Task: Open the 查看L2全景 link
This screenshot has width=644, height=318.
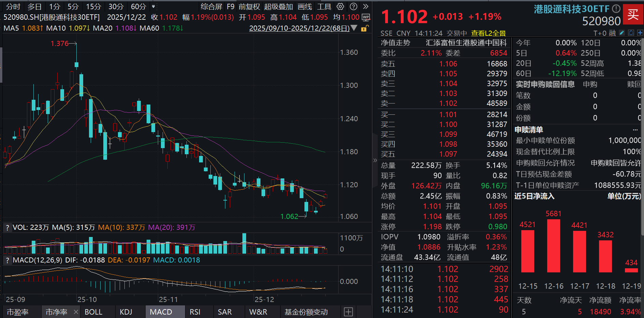Action: coord(489,33)
